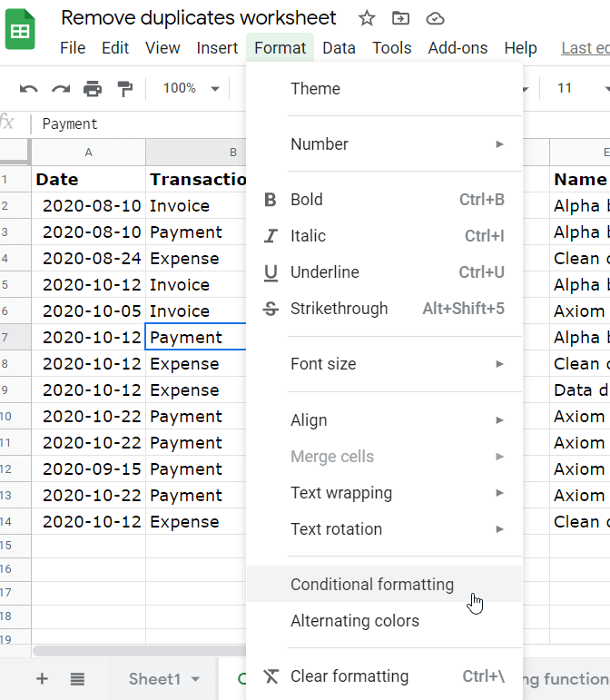Choose Theme from the Format menu
The image size is (610, 700).
(x=384, y=89)
